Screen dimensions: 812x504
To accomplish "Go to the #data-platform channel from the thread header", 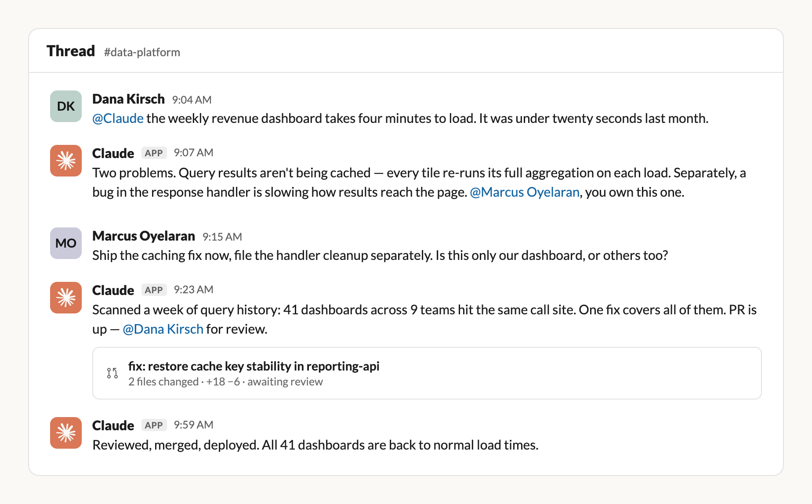I will point(142,52).
